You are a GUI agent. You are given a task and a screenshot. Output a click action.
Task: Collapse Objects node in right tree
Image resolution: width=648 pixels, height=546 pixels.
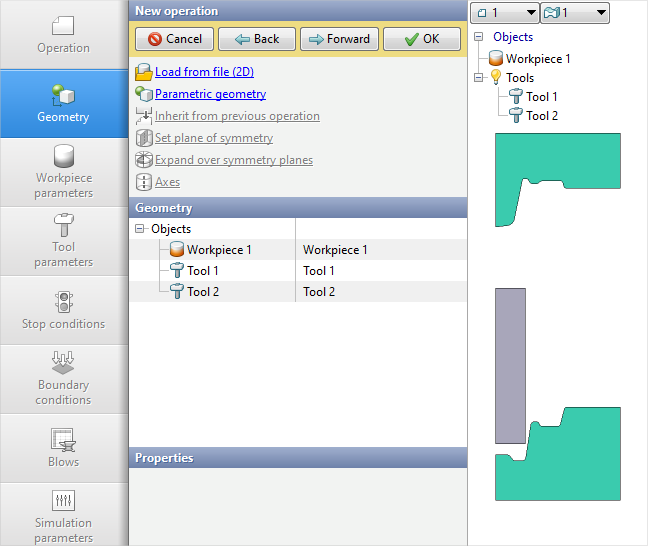click(x=480, y=38)
